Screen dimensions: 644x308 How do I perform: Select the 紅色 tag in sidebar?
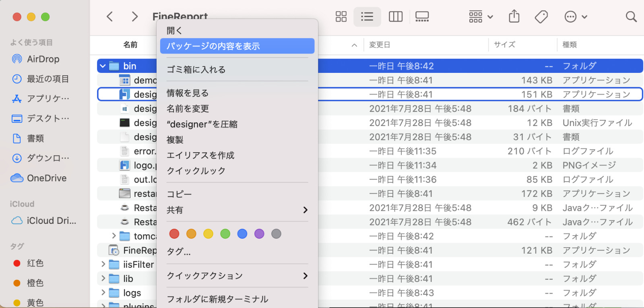click(28, 263)
